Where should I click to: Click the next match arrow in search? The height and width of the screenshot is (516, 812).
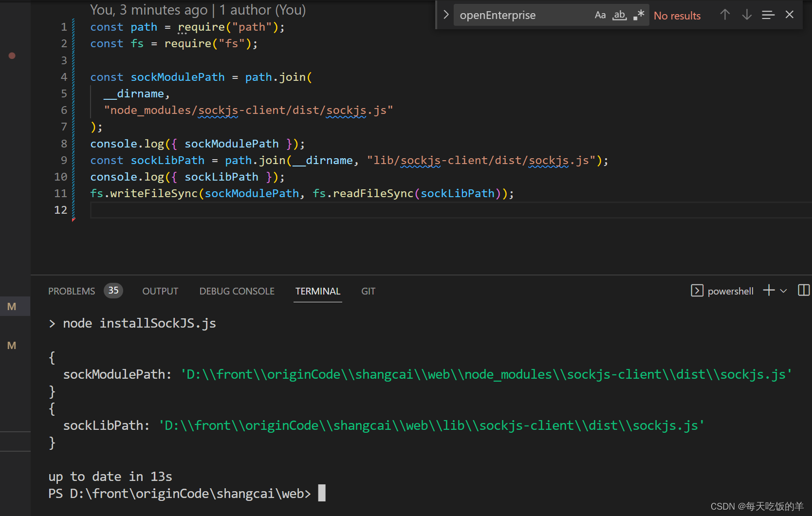tap(746, 15)
